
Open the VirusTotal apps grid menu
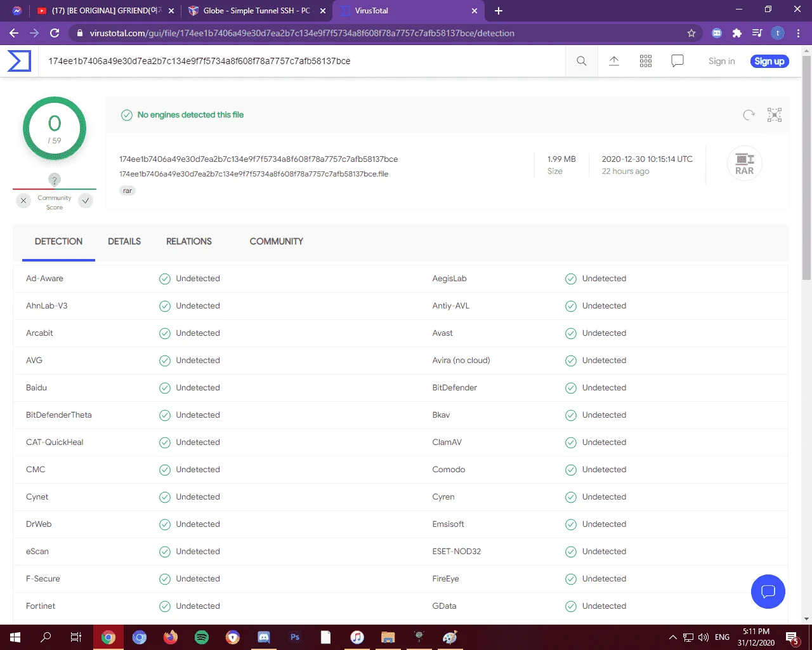point(646,61)
